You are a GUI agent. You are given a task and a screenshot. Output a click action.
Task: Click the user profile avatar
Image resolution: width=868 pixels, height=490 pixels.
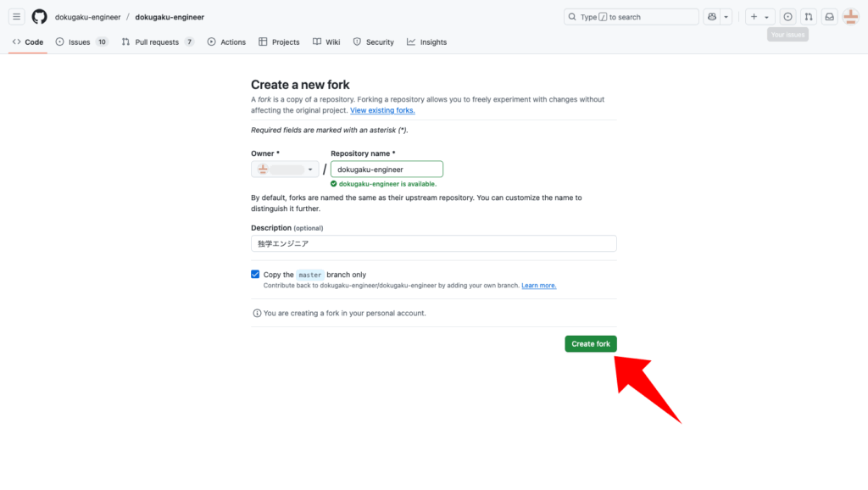[x=850, y=17]
